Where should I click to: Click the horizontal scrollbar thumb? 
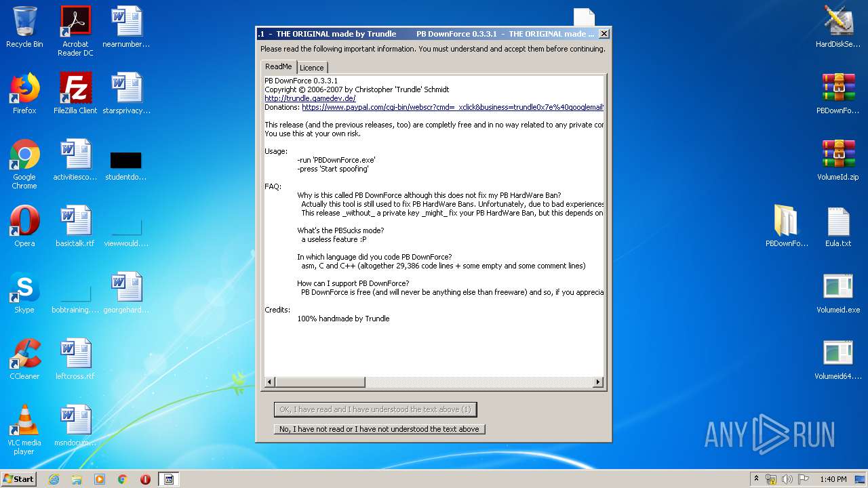pos(320,382)
